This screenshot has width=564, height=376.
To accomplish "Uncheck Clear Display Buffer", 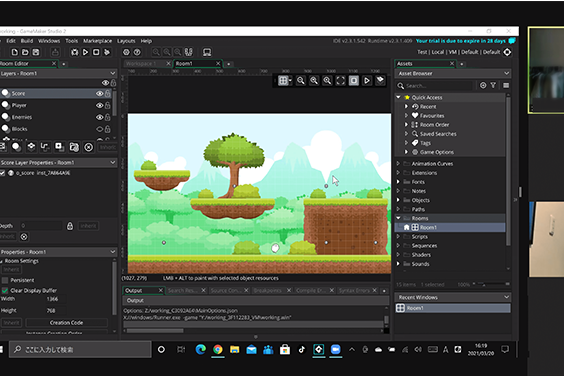I will (5, 290).
